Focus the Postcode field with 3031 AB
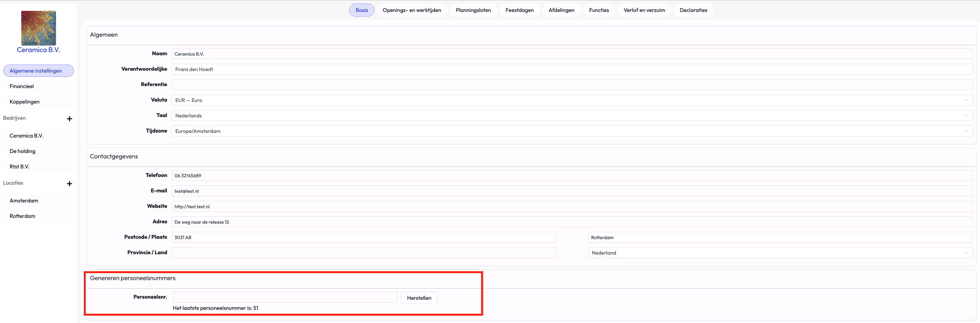This screenshot has height=323, width=980. point(364,237)
